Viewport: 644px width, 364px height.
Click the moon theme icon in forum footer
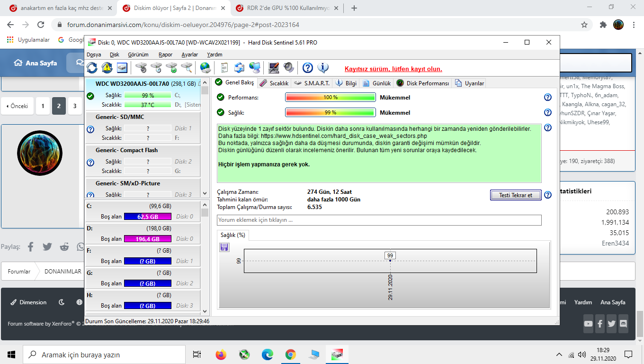point(62,302)
